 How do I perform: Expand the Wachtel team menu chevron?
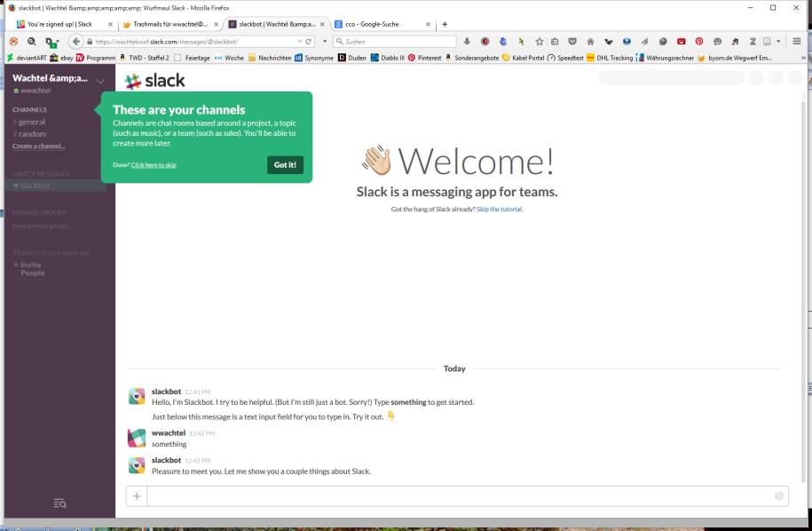pyautogui.click(x=100, y=81)
